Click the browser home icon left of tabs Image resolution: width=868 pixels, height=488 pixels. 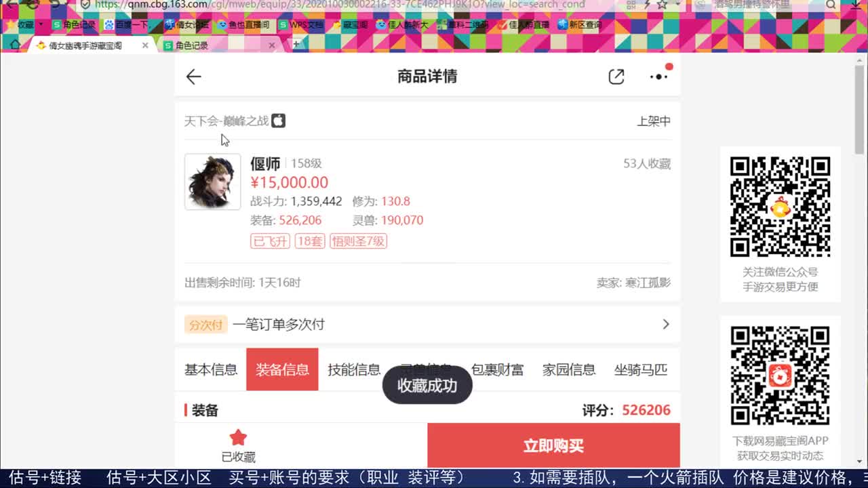click(x=14, y=45)
